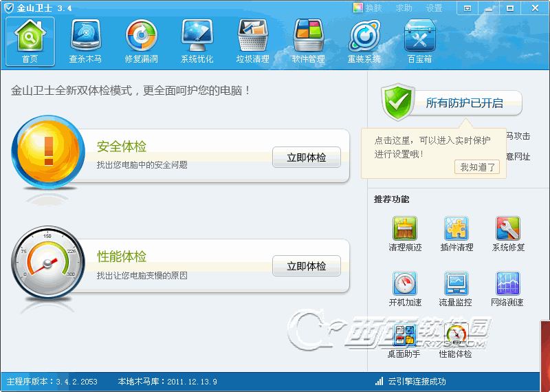Launch 系统修复 system repair tool
The width and height of the screenshot is (550, 392).
click(508, 234)
